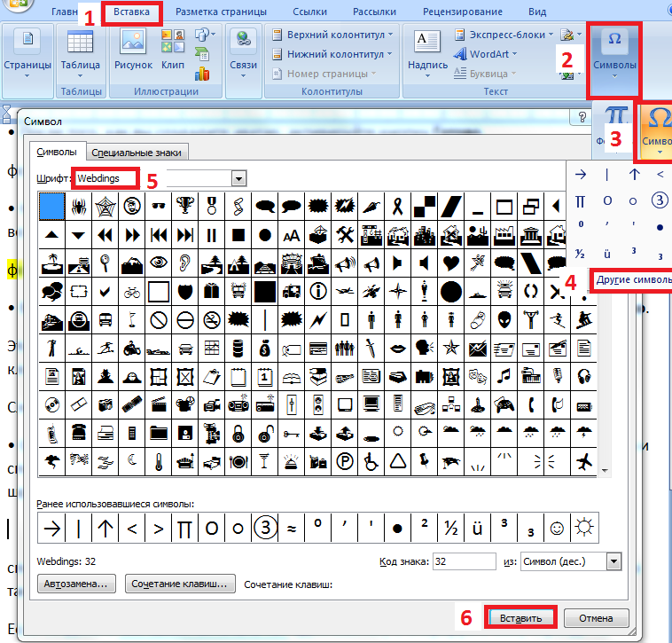Viewport: 672px width, 643px height.
Task: Click the Код знака input field
Action: [x=465, y=561]
